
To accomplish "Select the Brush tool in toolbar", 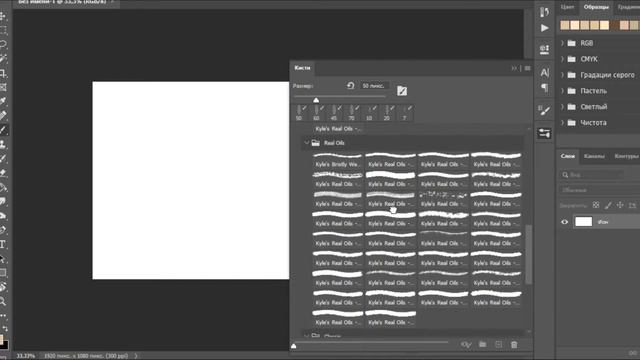I will coord(3,130).
